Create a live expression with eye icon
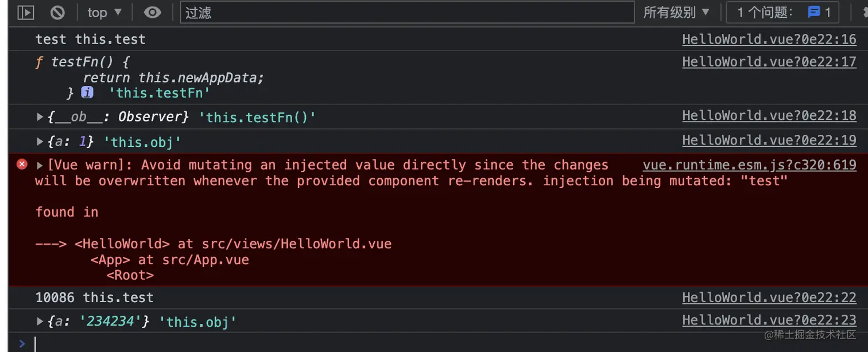Viewport: 868px width, 352px height. tap(152, 12)
